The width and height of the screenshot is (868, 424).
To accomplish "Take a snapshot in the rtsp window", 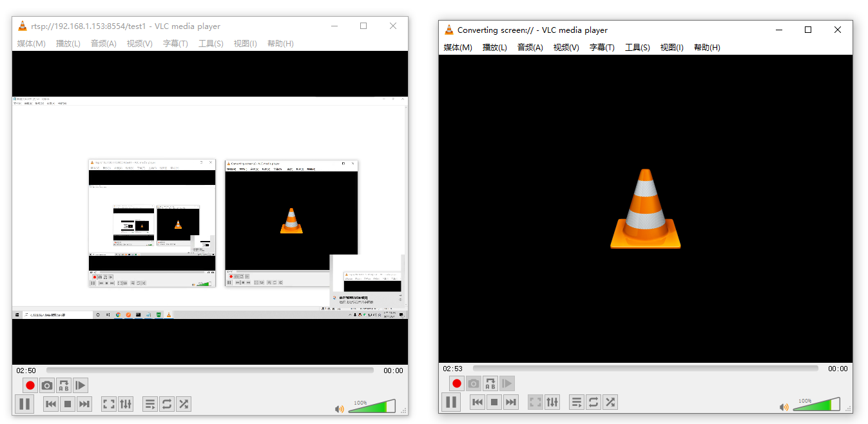I will [47, 385].
